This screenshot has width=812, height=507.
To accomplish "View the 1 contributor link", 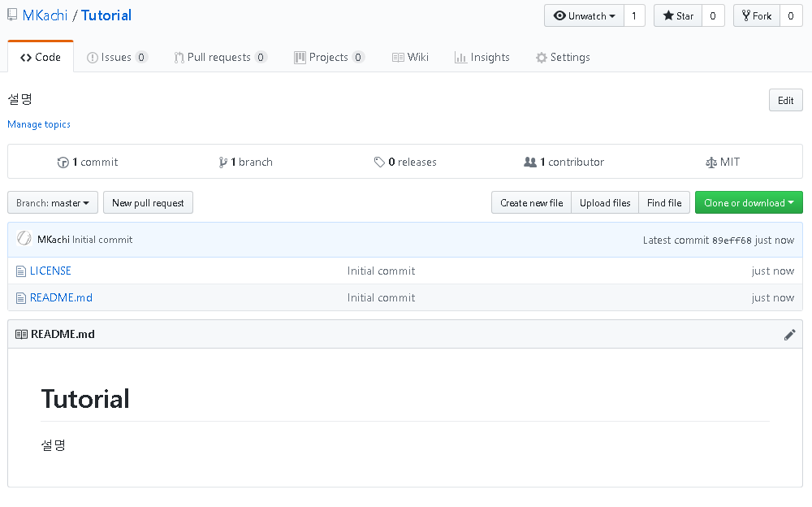I will pos(564,162).
